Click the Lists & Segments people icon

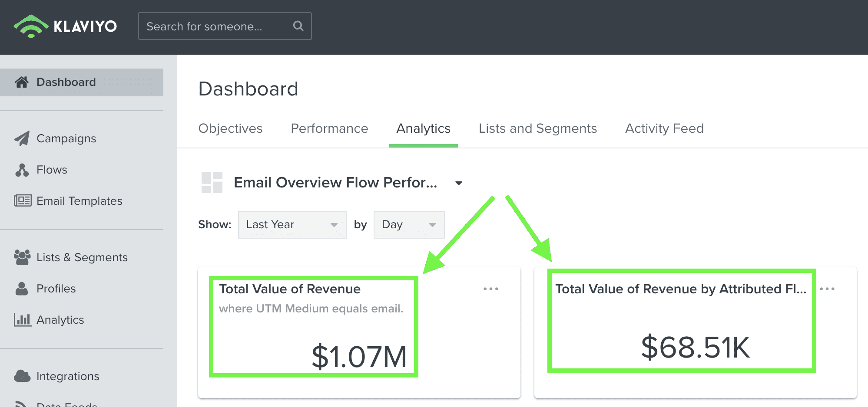click(x=22, y=257)
